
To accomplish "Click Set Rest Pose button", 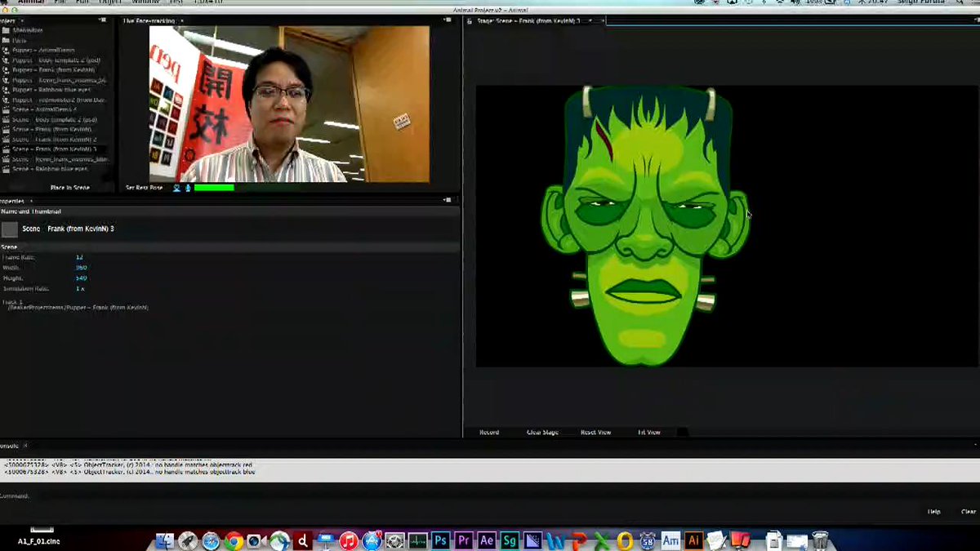I will (x=145, y=188).
